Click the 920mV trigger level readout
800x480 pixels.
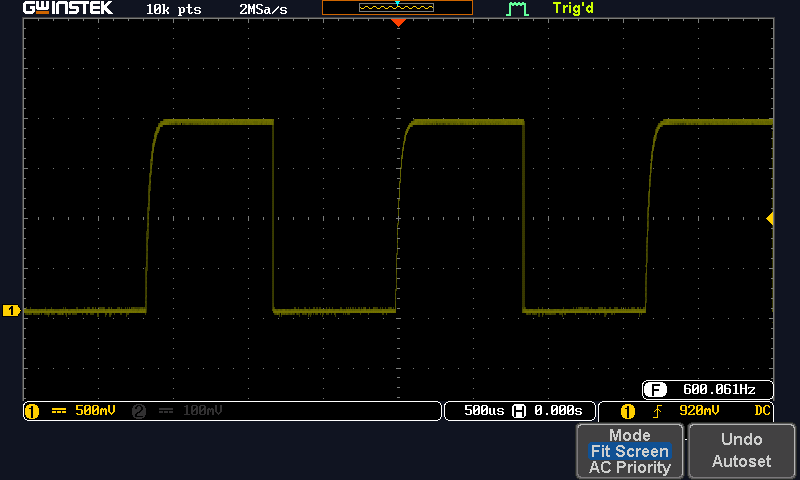(x=698, y=411)
